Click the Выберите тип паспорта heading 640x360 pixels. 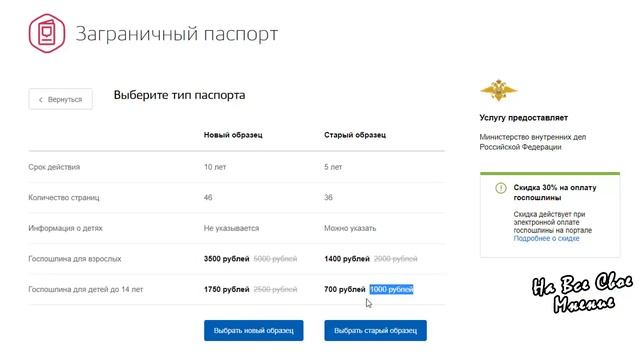tap(179, 95)
